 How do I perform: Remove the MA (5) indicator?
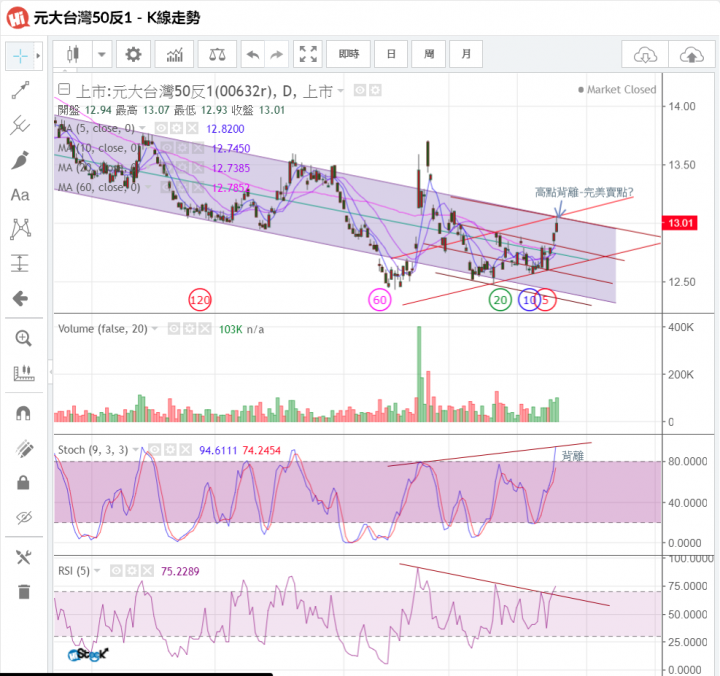(x=192, y=128)
